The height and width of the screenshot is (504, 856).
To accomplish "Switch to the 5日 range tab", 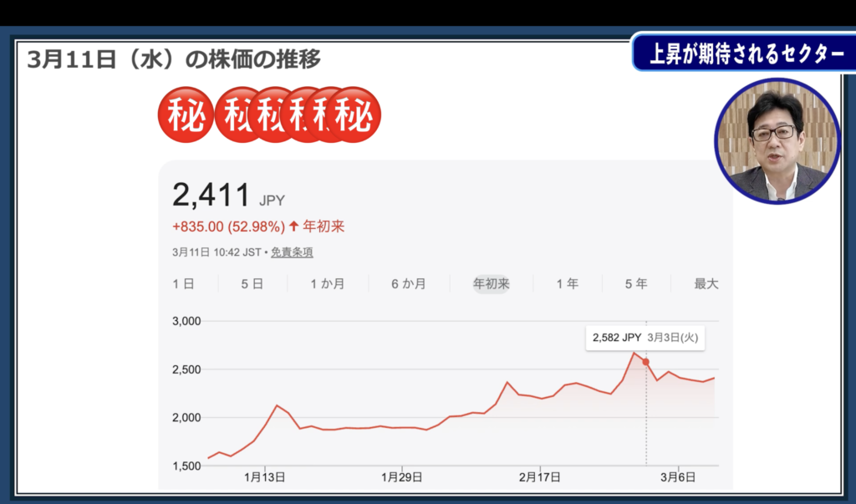I will (252, 284).
